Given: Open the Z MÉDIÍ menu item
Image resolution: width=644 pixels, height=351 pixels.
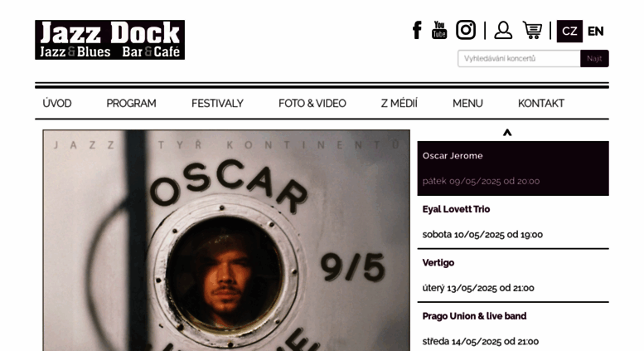Looking at the screenshot, I should coord(399,103).
